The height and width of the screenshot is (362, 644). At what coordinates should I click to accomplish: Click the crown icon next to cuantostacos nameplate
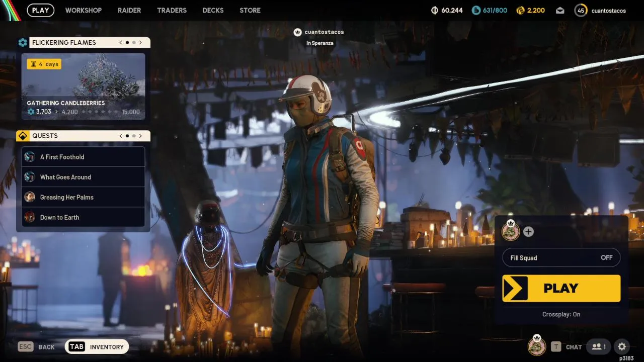tap(297, 32)
